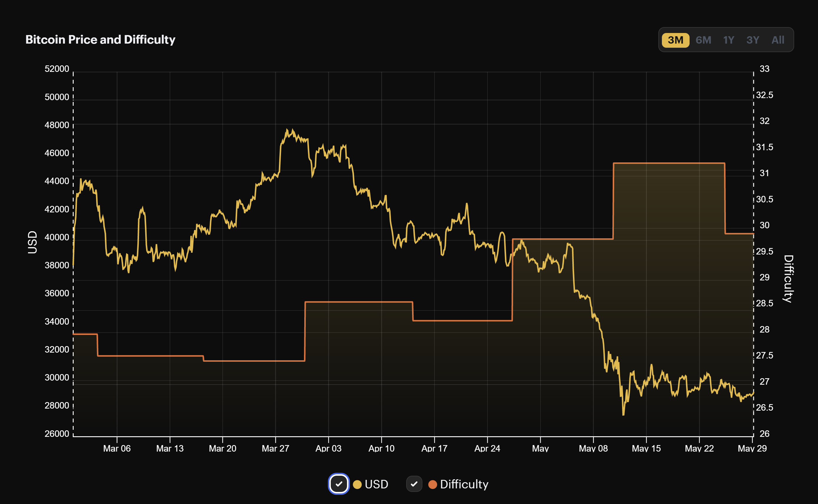This screenshot has width=818, height=504.
Task: Show the All time range
Action: 778,40
